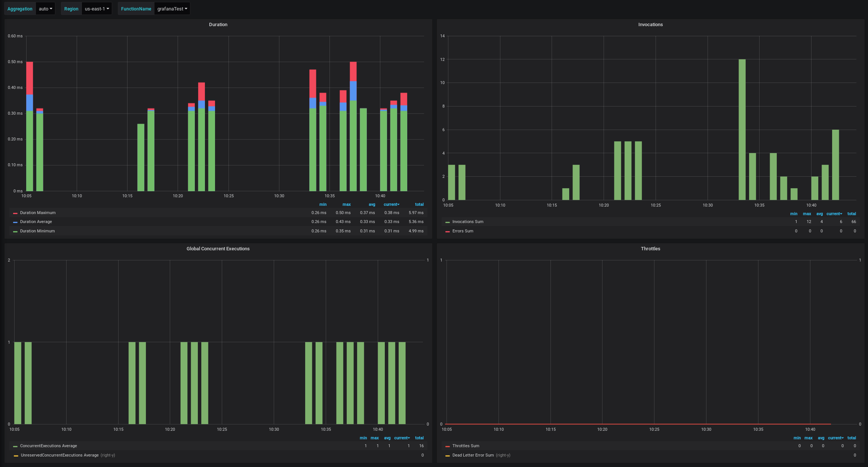Toggle the Duration Minimum legend series
Viewport: 868px width, 467px height.
[37, 231]
